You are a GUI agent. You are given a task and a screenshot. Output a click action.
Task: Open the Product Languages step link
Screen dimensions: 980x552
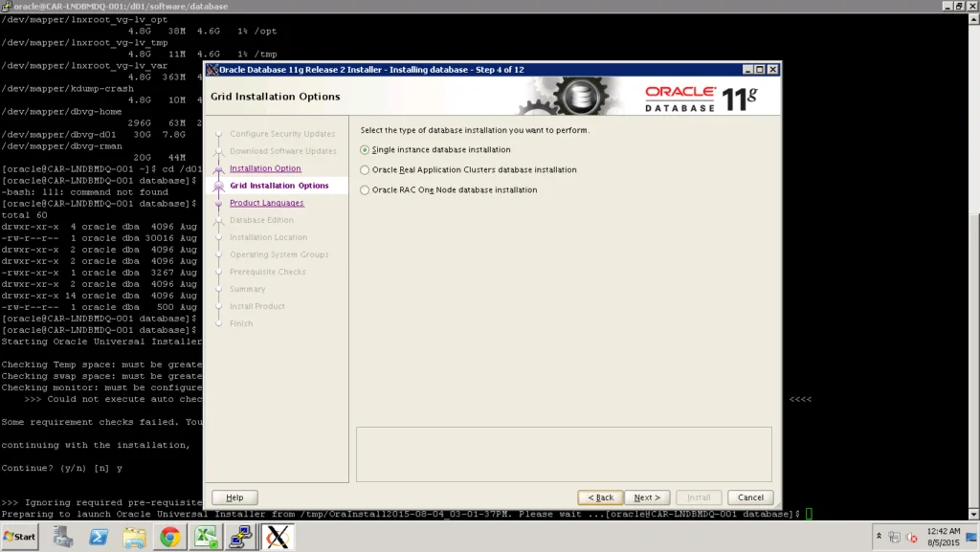coord(266,203)
